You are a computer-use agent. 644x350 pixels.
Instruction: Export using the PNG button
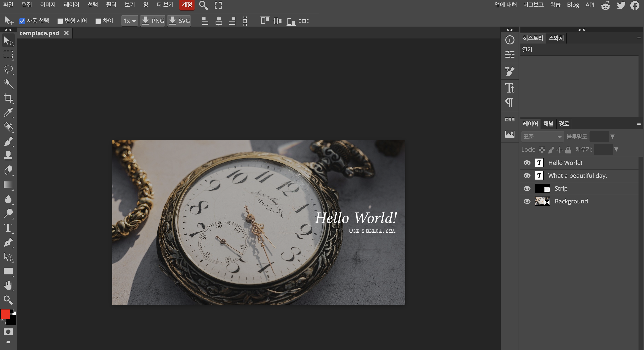click(153, 21)
